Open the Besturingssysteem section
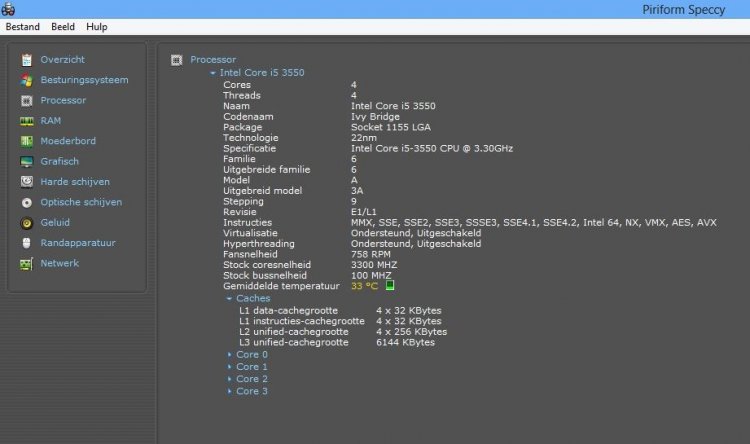This screenshot has height=444, width=750. pos(84,80)
